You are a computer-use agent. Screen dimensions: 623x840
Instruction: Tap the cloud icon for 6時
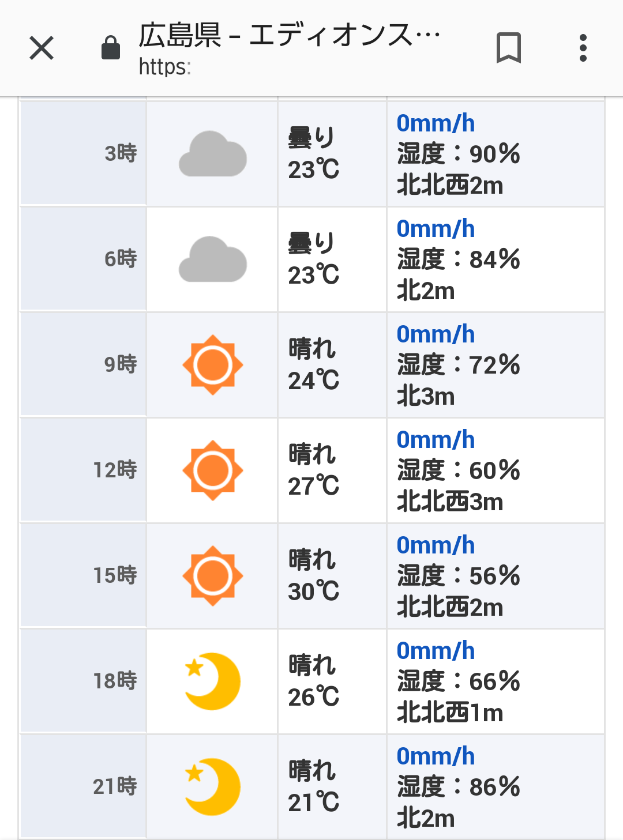(x=212, y=259)
